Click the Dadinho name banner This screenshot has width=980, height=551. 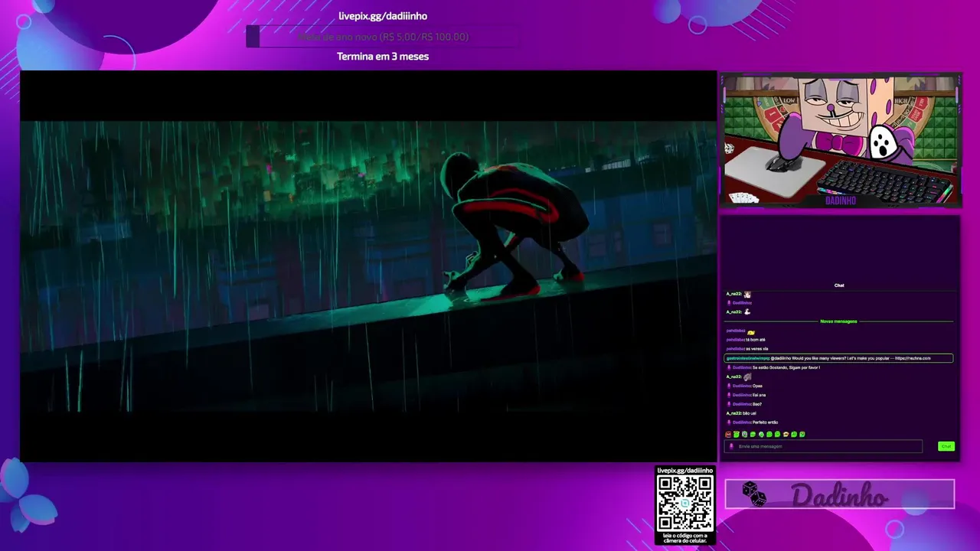[840, 494]
